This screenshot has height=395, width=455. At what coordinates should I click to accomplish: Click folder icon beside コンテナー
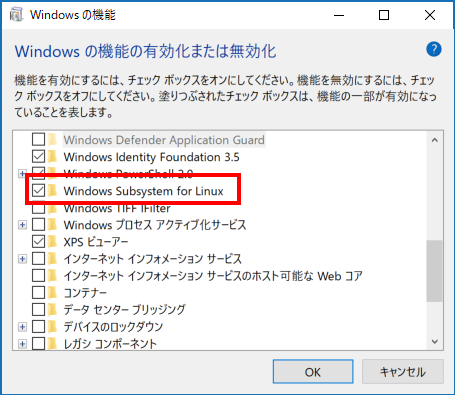coord(52,292)
